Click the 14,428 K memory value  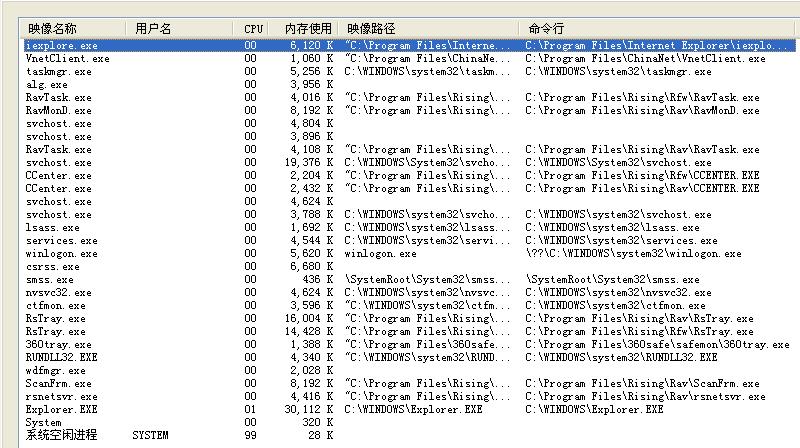(309, 332)
